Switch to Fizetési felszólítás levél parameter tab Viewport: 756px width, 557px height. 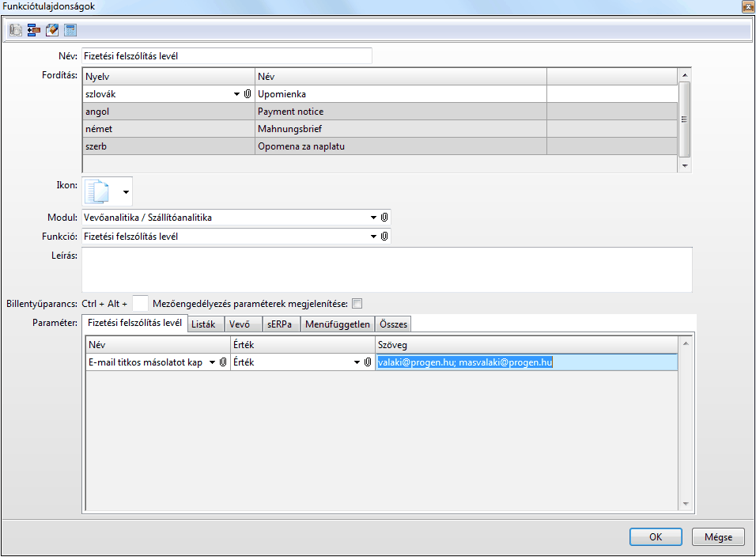click(x=134, y=323)
